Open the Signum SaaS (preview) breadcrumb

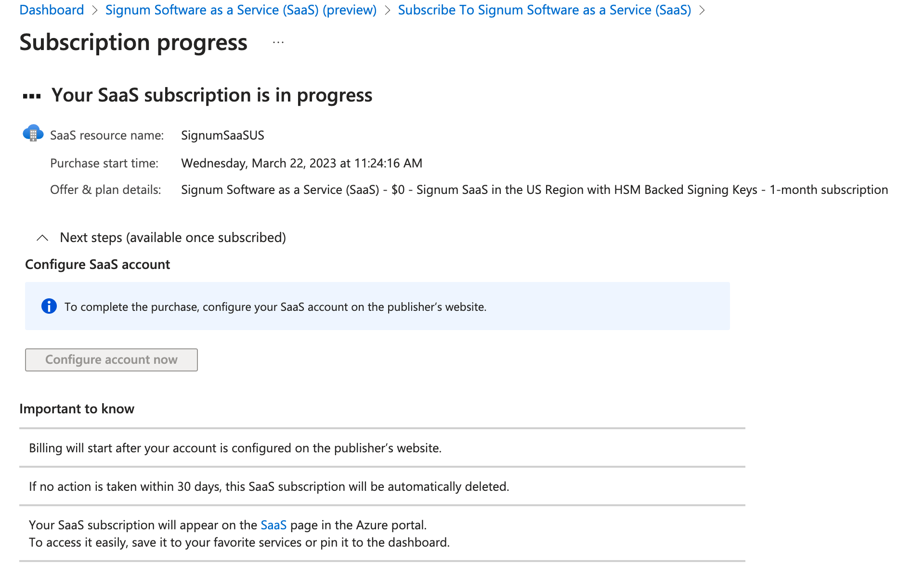tap(241, 10)
